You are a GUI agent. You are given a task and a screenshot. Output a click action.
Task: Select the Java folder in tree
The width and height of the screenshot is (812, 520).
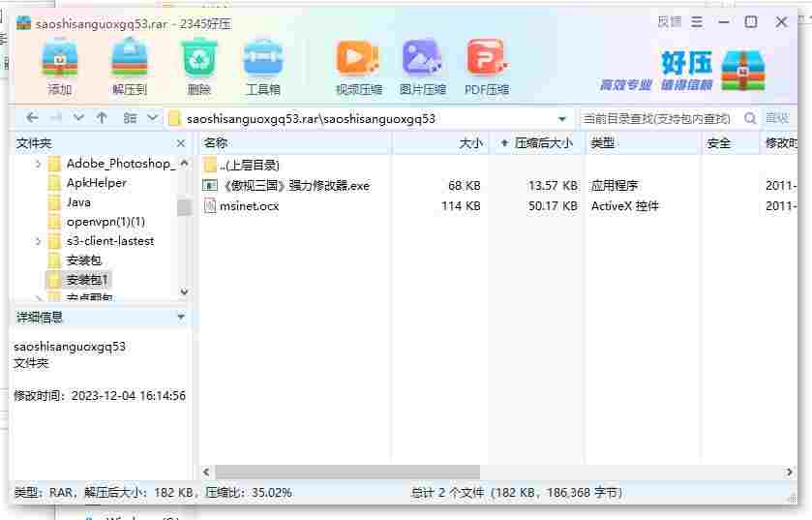point(70,202)
